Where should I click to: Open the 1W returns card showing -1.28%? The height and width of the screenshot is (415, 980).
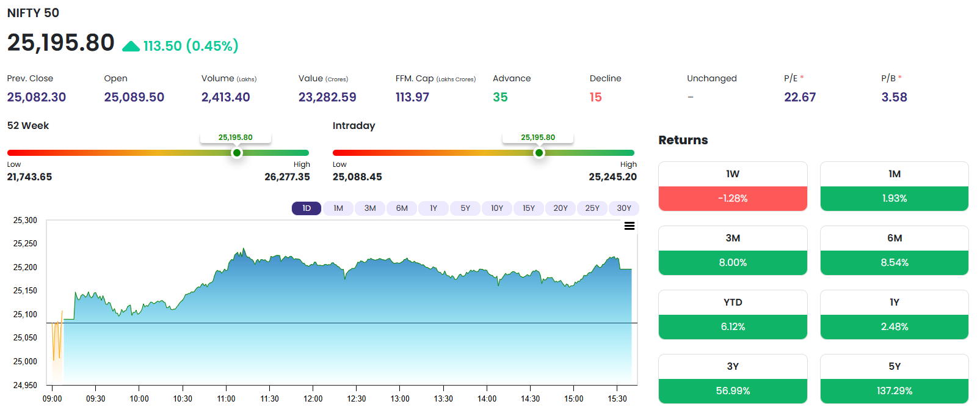(733, 186)
